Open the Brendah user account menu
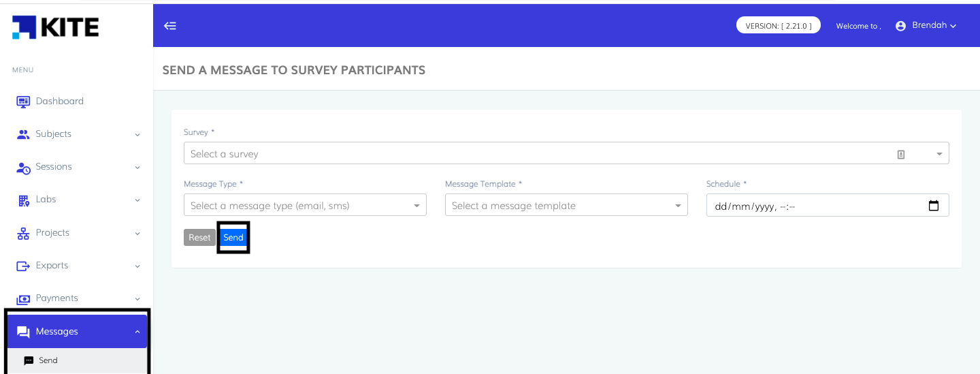 tap(926, 26)
